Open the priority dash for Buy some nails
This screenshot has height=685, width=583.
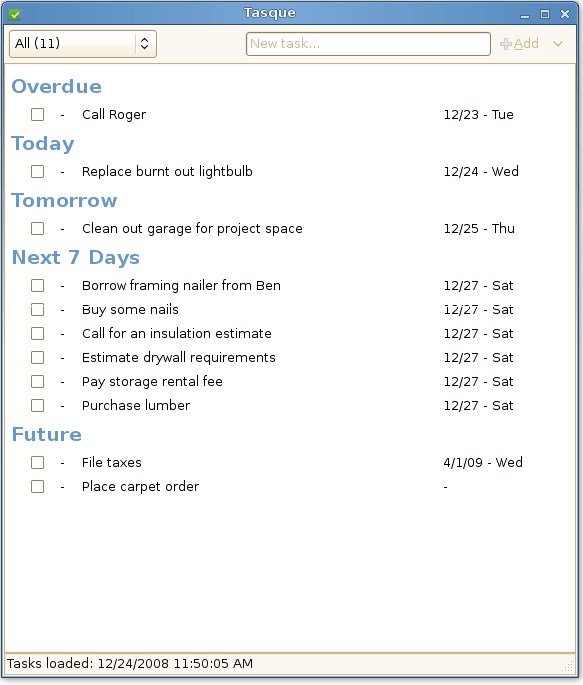click(62, 310)
